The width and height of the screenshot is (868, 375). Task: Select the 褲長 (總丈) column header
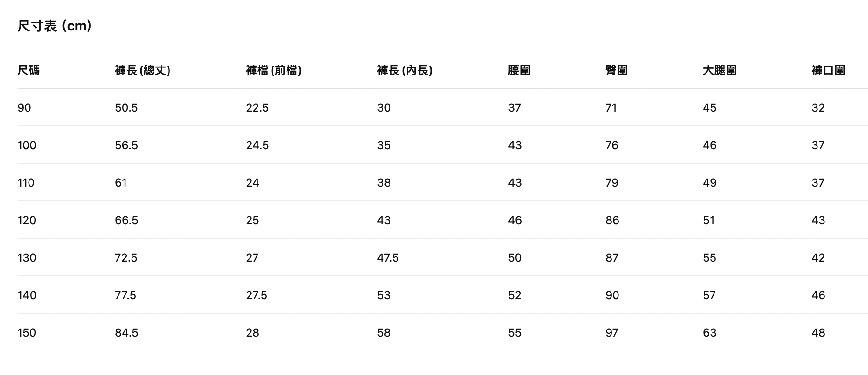pyautogui.click(x=142, y=70)
